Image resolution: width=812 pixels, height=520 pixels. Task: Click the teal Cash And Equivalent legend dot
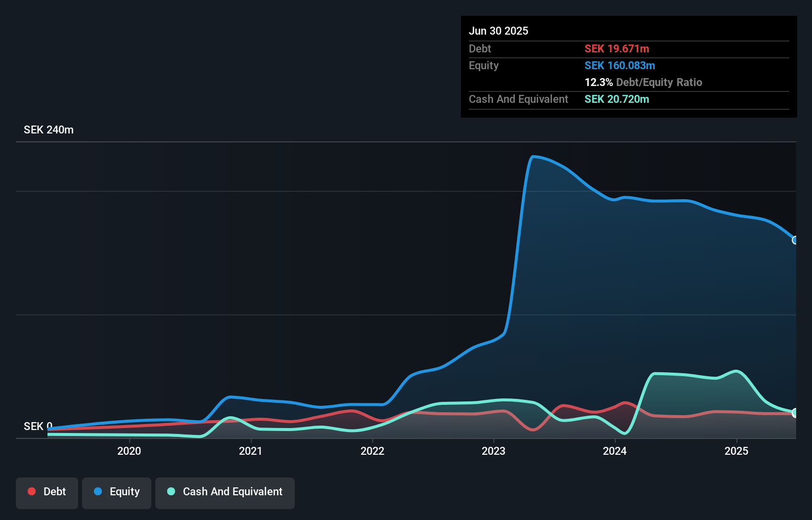pos(171,491)
